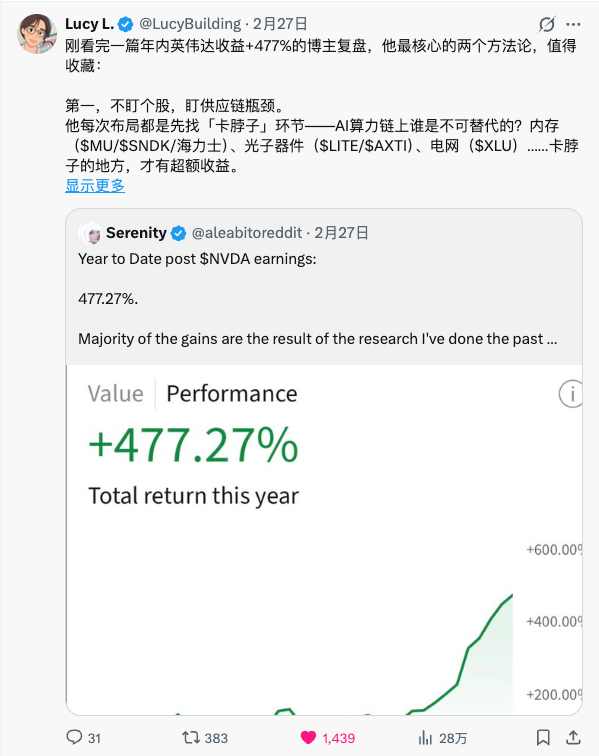This screenshot has width=599, height=756.
Task: Expand post with 显示更多 link
Action: 95,186
